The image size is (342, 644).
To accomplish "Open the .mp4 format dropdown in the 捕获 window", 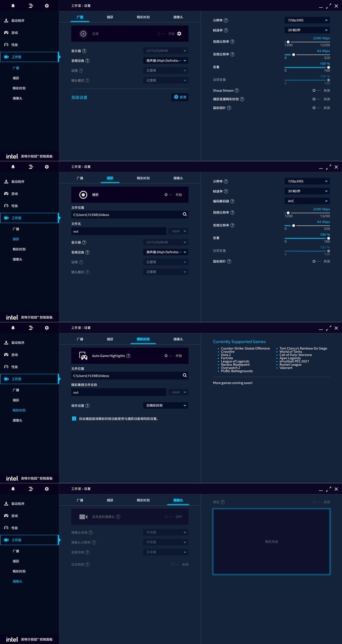I will tap(178, 231).
